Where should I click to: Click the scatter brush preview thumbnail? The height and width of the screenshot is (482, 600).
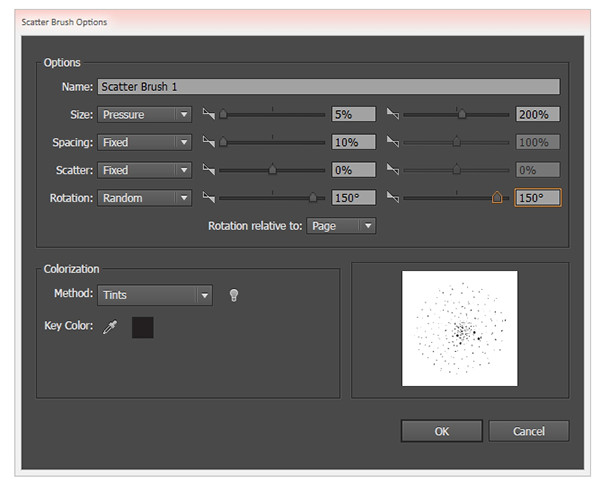[459, 328]
